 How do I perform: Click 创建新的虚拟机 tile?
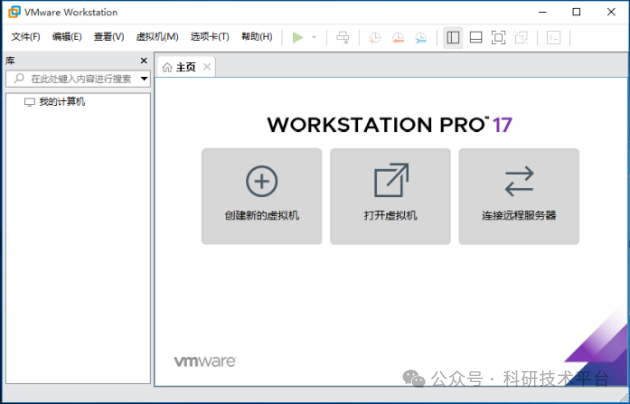pyautogui.click(x=262, y=196)
